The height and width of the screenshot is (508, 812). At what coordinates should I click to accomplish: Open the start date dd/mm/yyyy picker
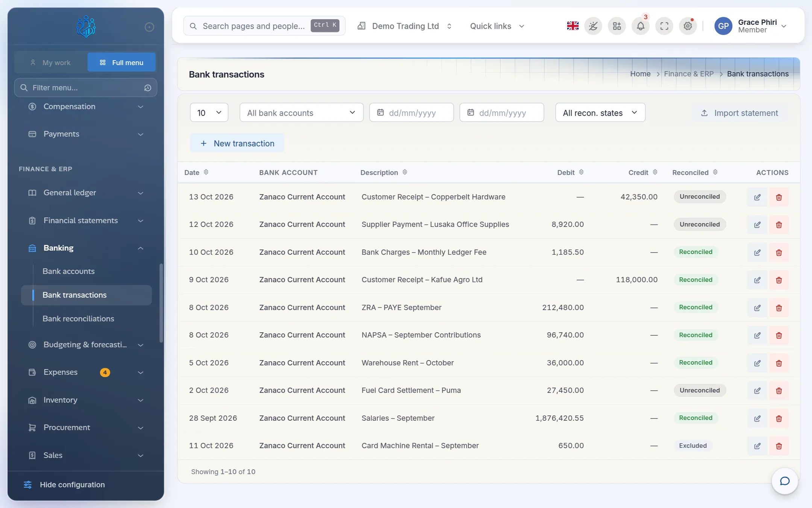coord(411,113)
